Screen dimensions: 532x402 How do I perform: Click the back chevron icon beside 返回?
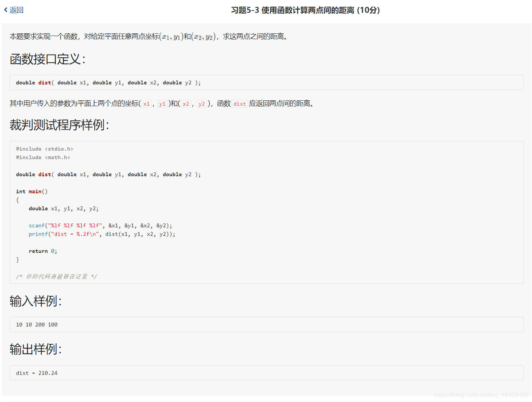6,10
